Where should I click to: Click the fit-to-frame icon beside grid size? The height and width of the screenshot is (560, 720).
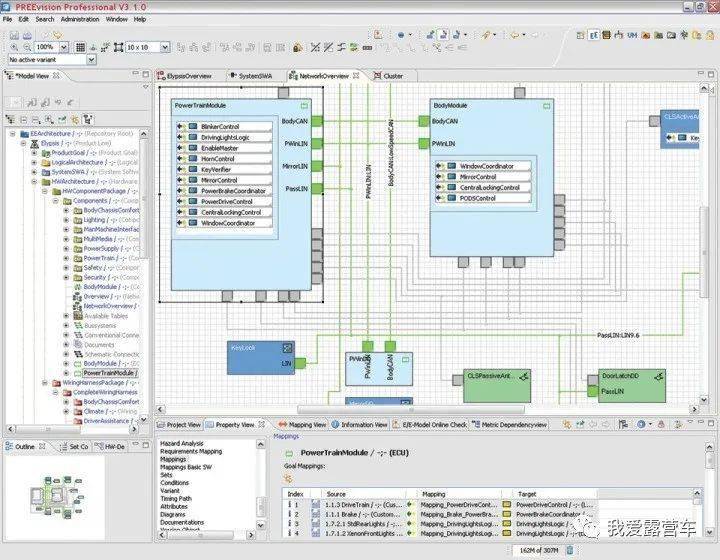[118, 47]
